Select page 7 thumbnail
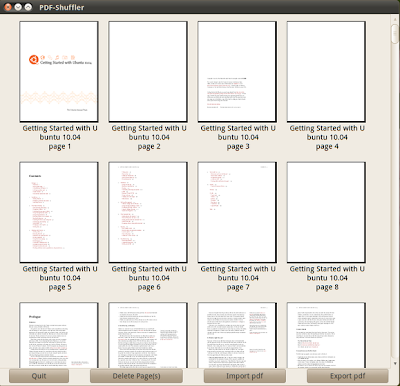400x386 pixels. click(237, 212)
